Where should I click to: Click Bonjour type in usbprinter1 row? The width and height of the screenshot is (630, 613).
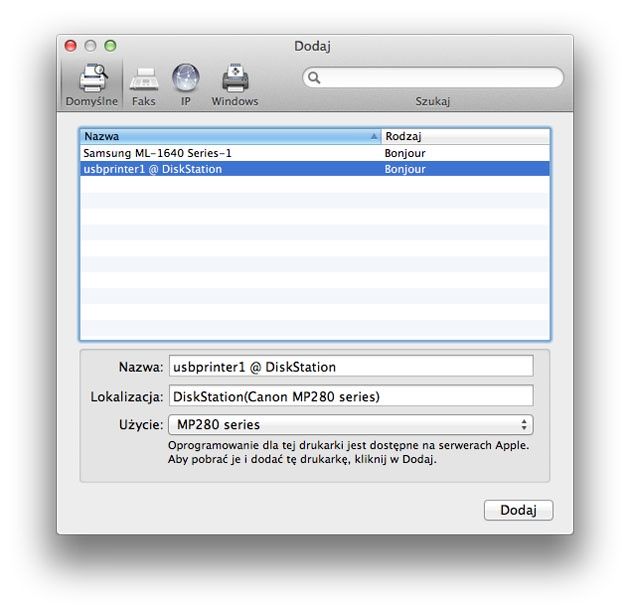(405, 169)
